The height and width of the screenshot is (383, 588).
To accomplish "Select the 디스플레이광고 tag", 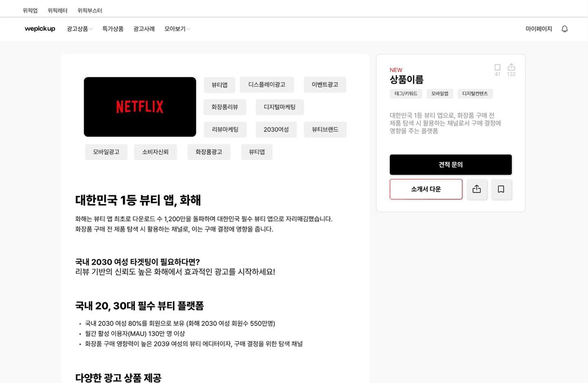I will click(267, 85).
